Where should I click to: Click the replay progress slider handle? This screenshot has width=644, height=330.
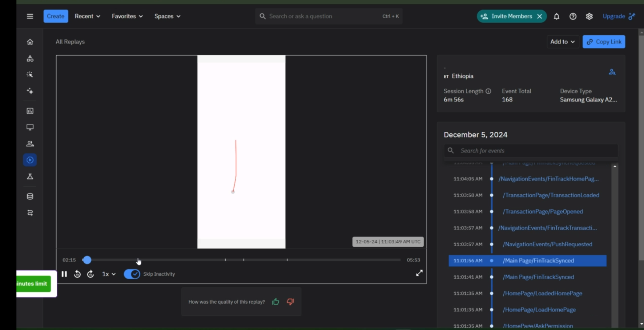(x=87, y=260)
